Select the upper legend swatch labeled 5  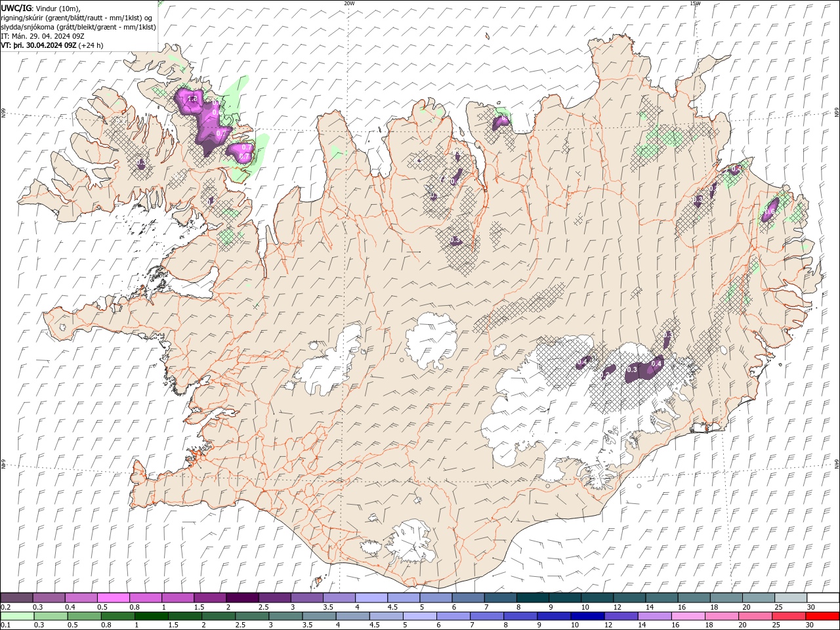click(436, 598)
